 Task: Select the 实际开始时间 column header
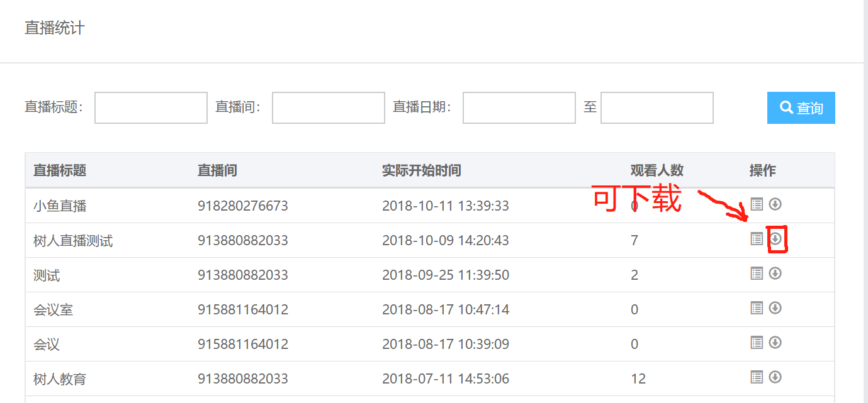point(421,170)
